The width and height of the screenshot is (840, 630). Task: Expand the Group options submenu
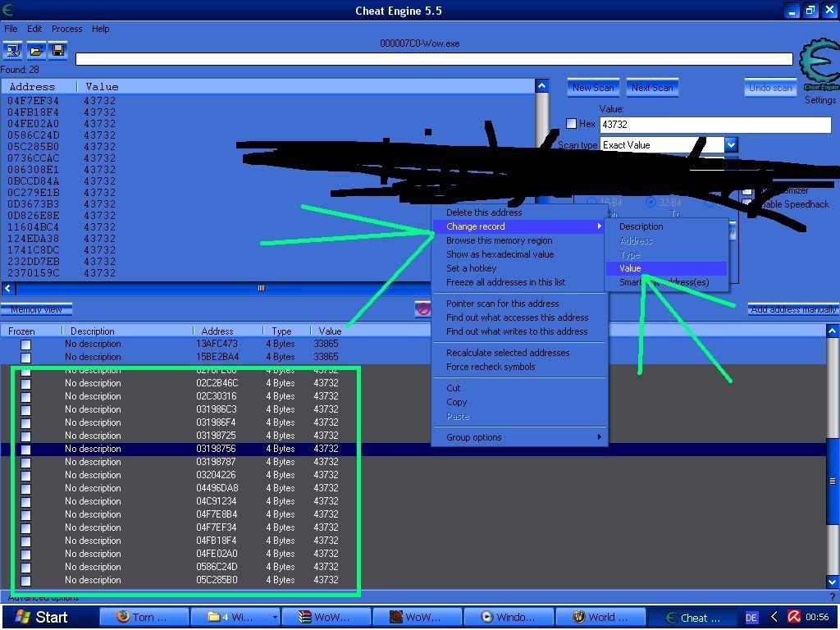tap(519, 437)
